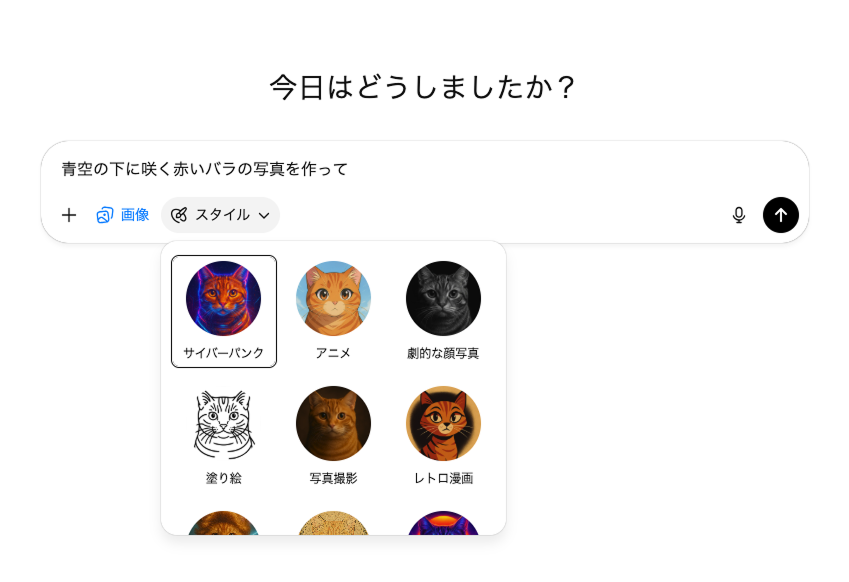
Task: Select the レトロ漫画 style cat
Action: click(443, 423)
